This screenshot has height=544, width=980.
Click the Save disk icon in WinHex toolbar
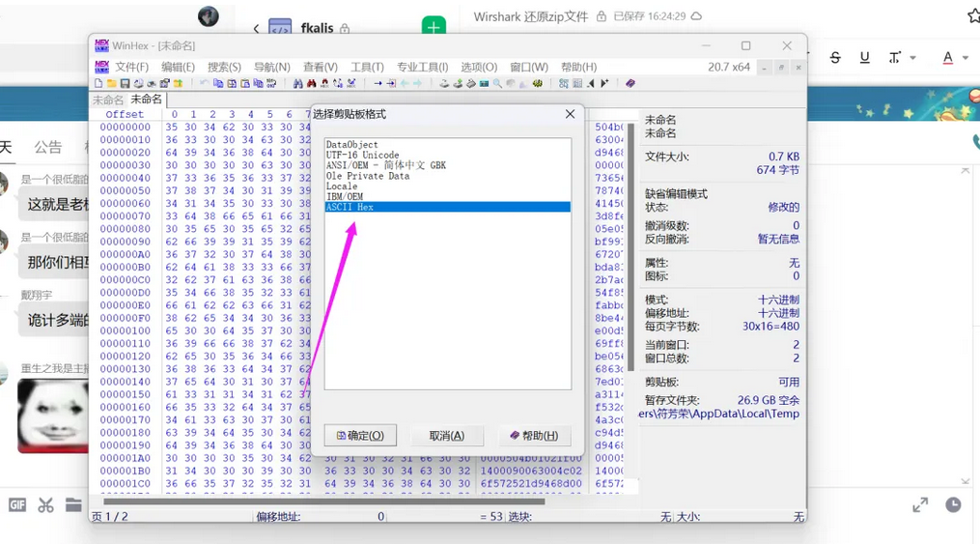[125, 83]
